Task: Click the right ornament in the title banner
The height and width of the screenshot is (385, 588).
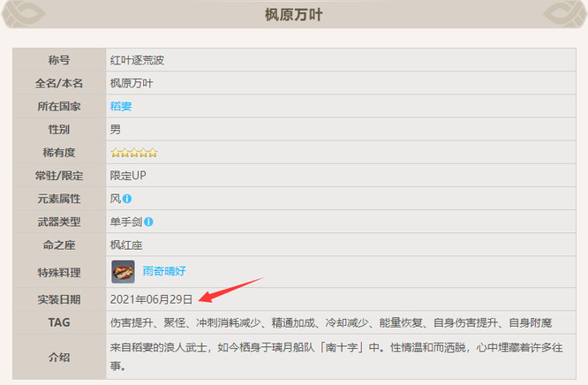Action: 565,11
